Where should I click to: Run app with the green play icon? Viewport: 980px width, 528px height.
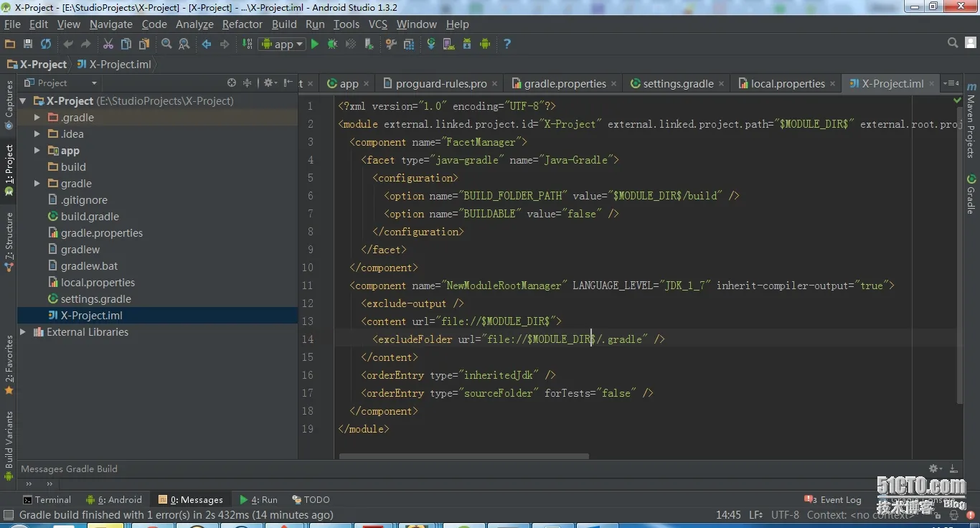314,44
